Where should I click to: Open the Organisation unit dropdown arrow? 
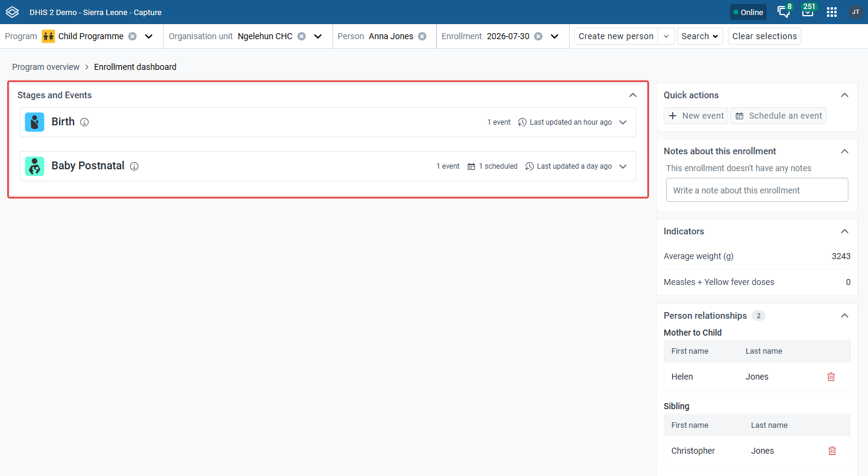point(318,36)
